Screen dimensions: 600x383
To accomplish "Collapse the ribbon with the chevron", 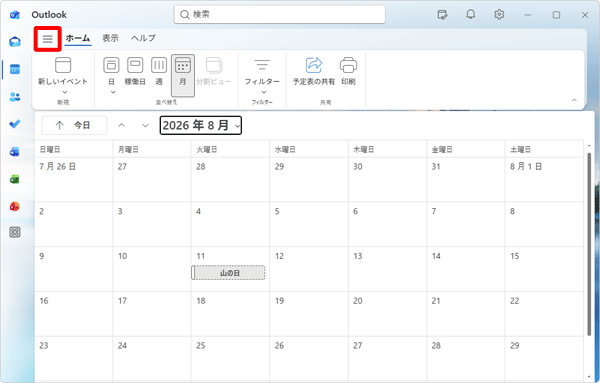I will 574,100.
